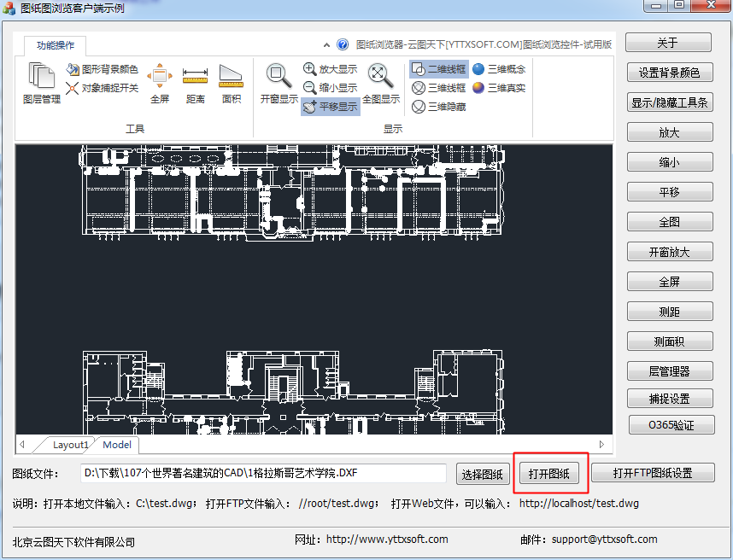Click the 平移 side button
This screenshot has width=733, height=560.
click(x=670, y=192)
